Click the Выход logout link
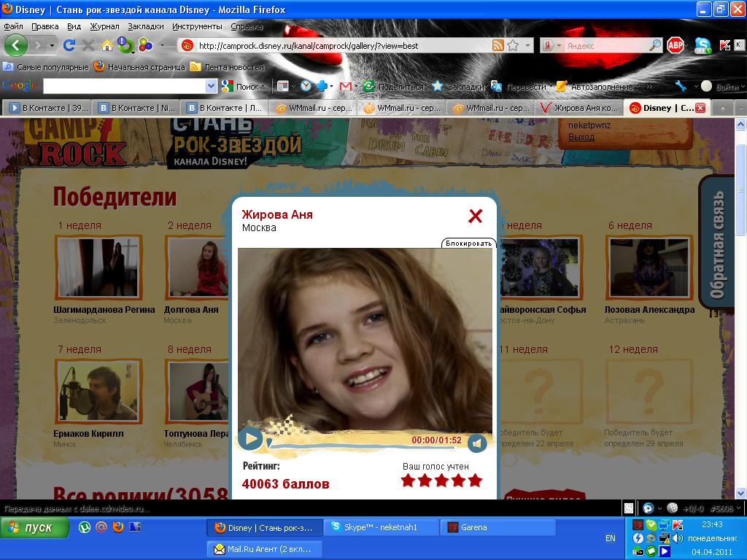The width and height of the screenshot is (747, 560). tap(581, 136)
